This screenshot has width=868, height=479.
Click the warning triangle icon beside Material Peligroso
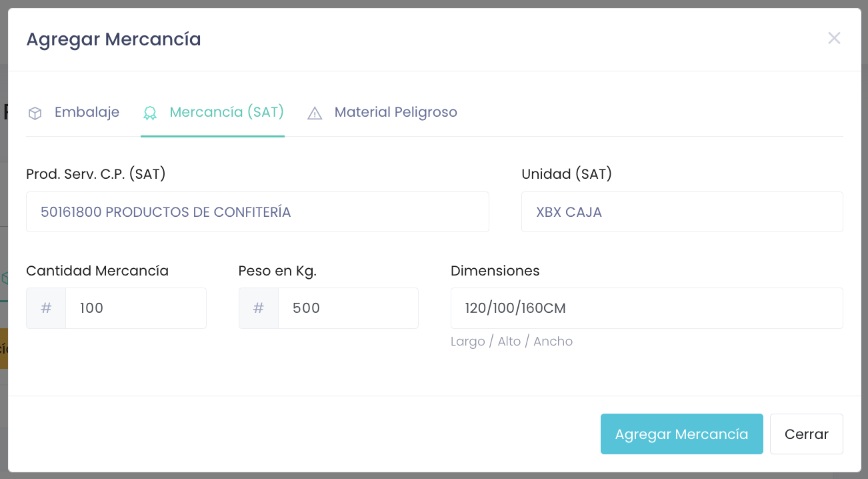pos(314,112)
